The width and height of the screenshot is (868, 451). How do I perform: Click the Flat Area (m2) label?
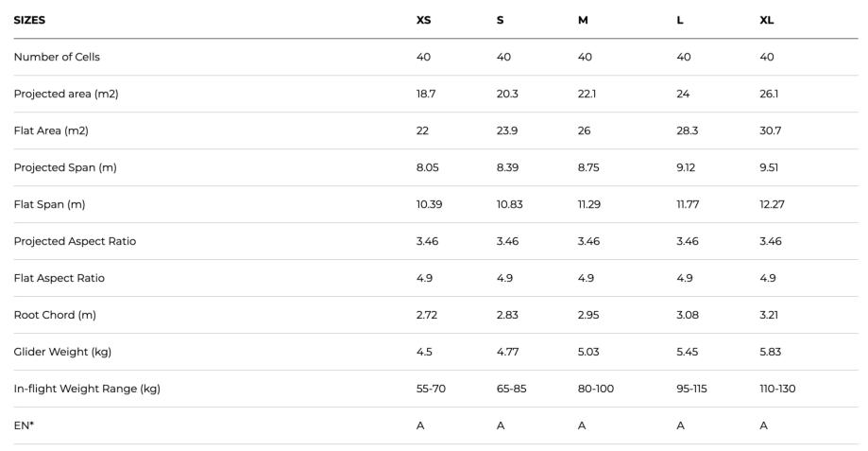click(51, 130)
